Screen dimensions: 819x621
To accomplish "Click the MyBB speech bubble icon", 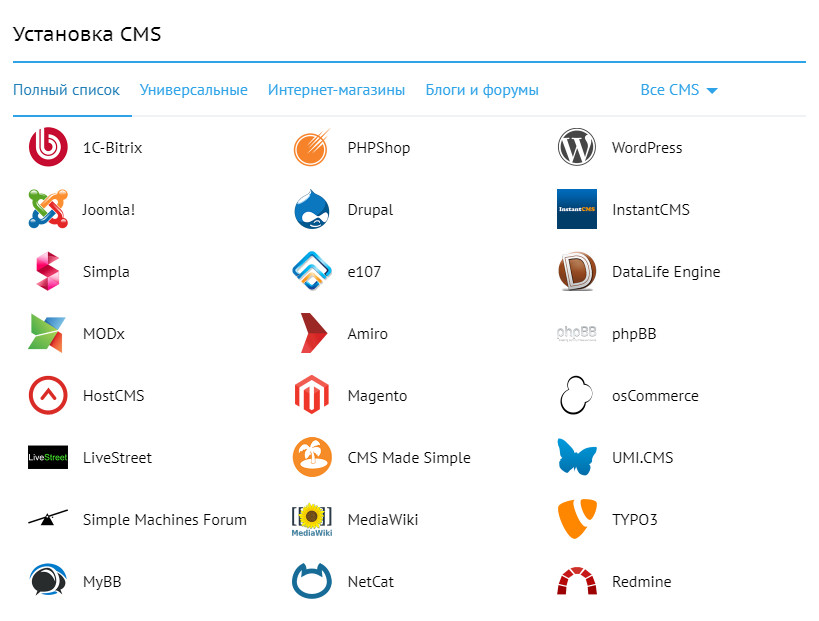I will 48,580.
